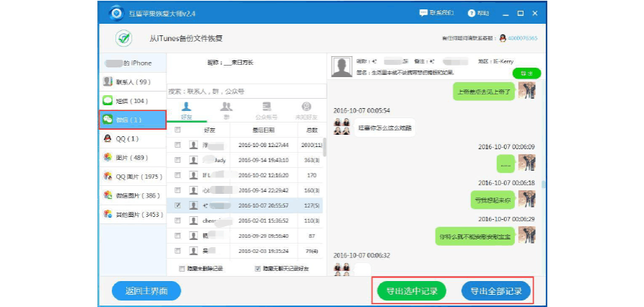Switch to the 未知好友 tab

[x=306, y=111]
